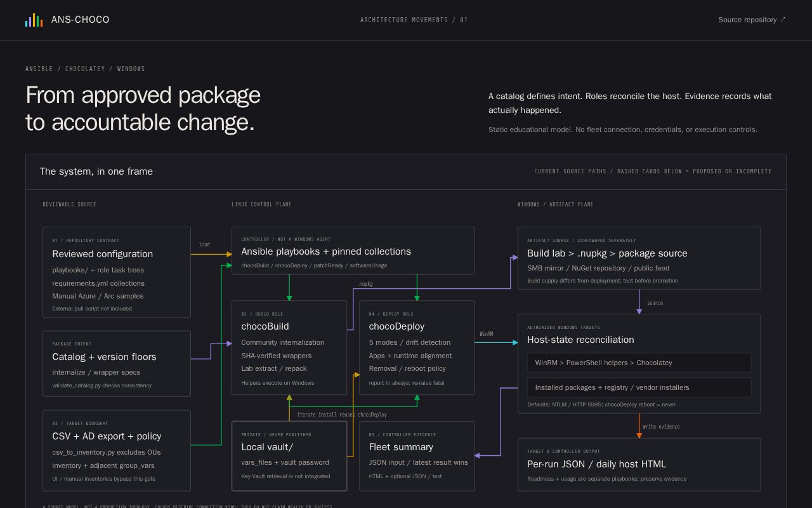Click the 'source' connector label
812x508 pixels.
tap(655, 303)
